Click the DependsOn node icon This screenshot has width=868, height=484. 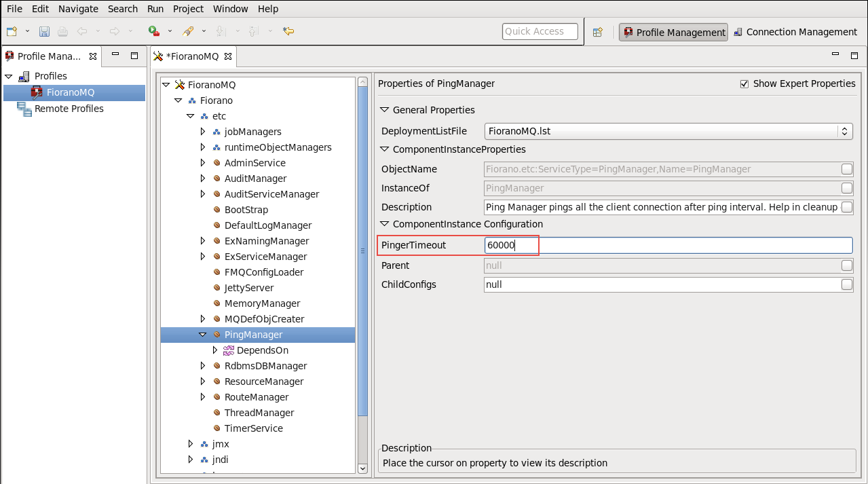tap(229, 350)
